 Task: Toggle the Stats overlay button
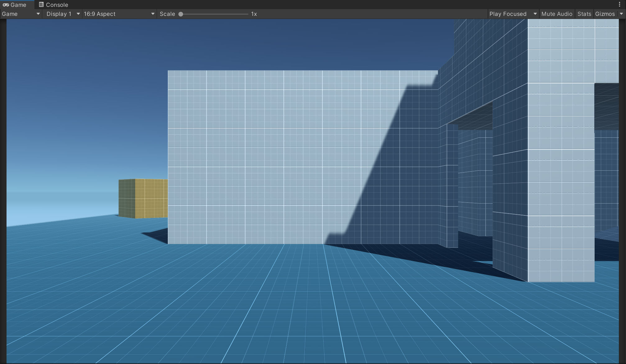tap(584, 14)
